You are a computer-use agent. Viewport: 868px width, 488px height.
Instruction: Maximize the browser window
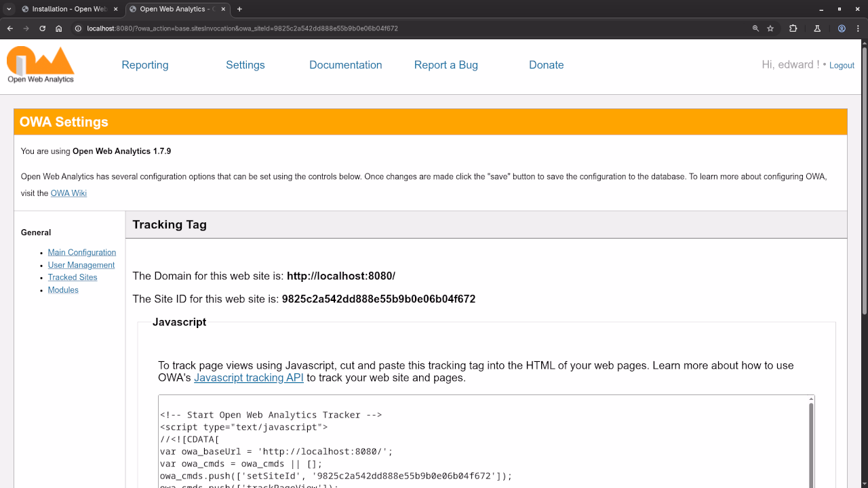tap(840, 9)
